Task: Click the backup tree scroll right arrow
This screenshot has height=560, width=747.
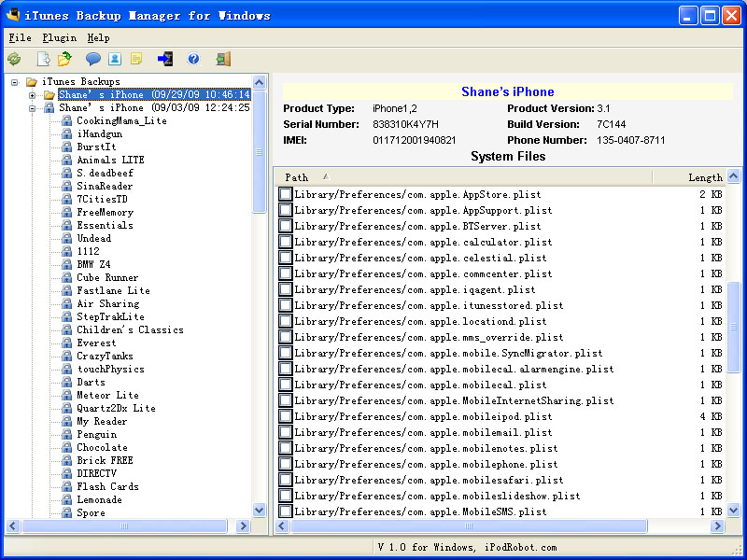Action: [244, 526]
